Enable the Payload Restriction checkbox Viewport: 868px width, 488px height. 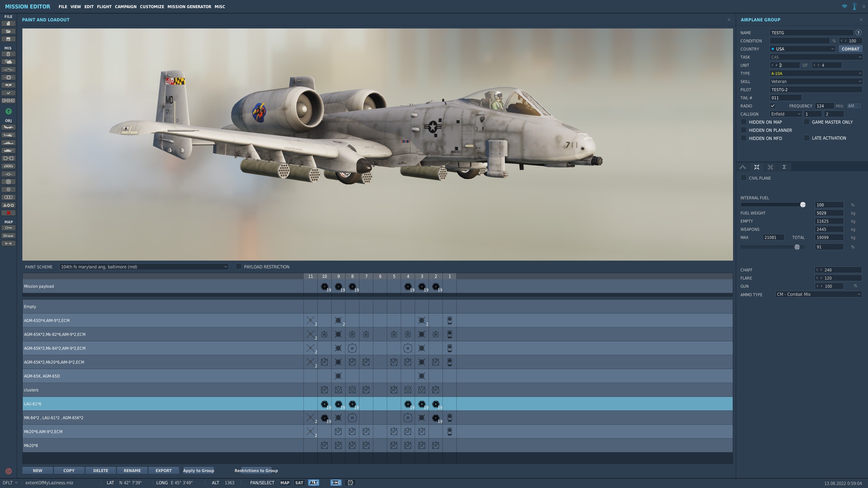[239, 267]
